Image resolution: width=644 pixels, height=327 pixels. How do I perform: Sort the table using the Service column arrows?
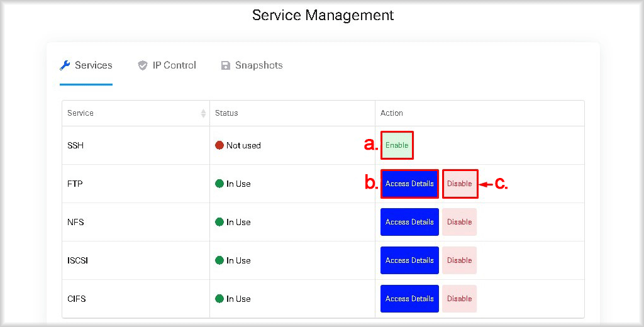tap(203, 113)
